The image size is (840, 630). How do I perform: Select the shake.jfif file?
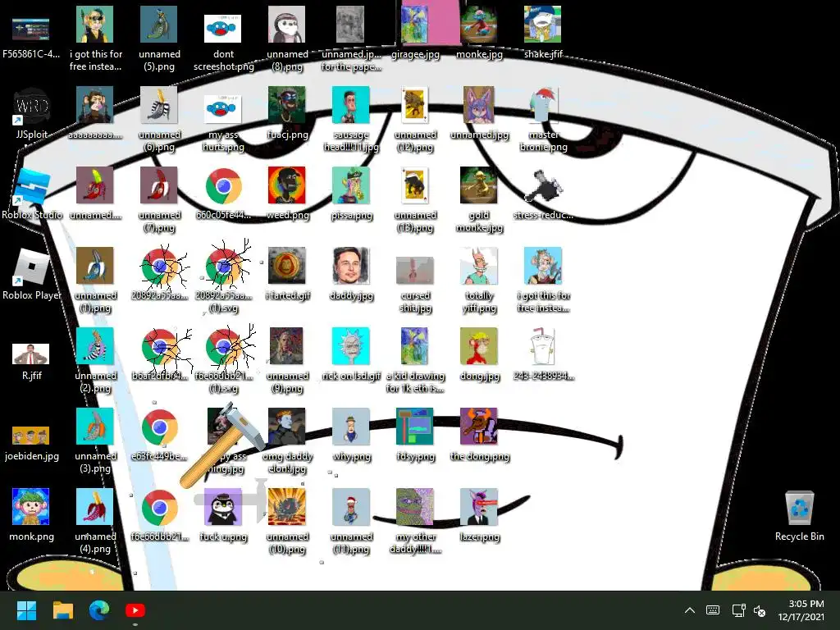pyautogui.click(x=543, y=32)
